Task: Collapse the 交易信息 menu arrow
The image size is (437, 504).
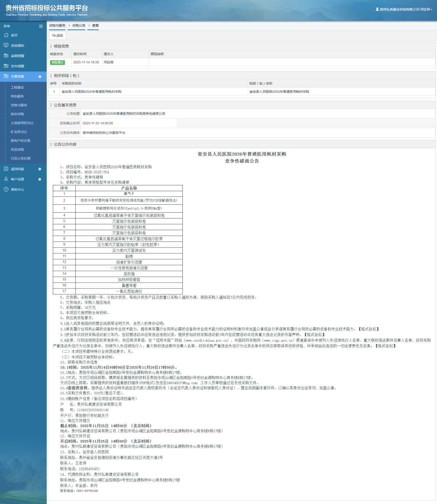Action: coord(40,76)
